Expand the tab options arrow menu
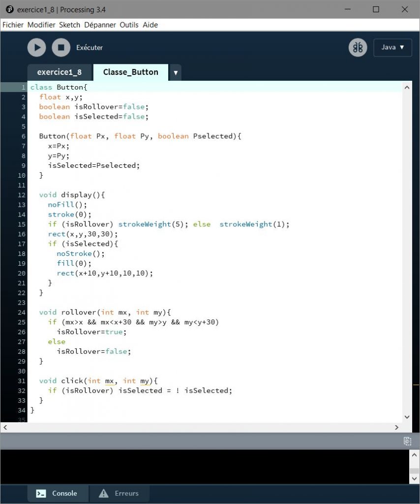 tap(176, 73)
